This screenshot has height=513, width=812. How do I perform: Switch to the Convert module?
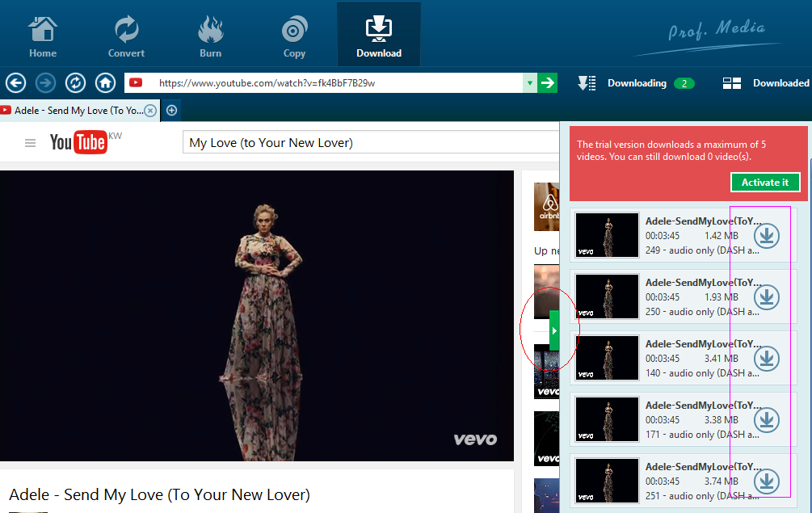pyautogui.click(x=126, y=36)
